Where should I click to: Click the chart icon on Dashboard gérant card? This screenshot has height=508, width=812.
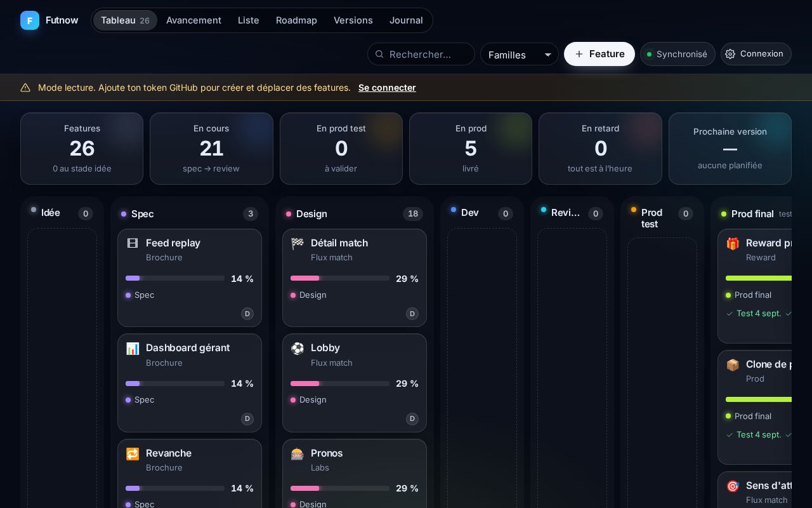(133, 348)
